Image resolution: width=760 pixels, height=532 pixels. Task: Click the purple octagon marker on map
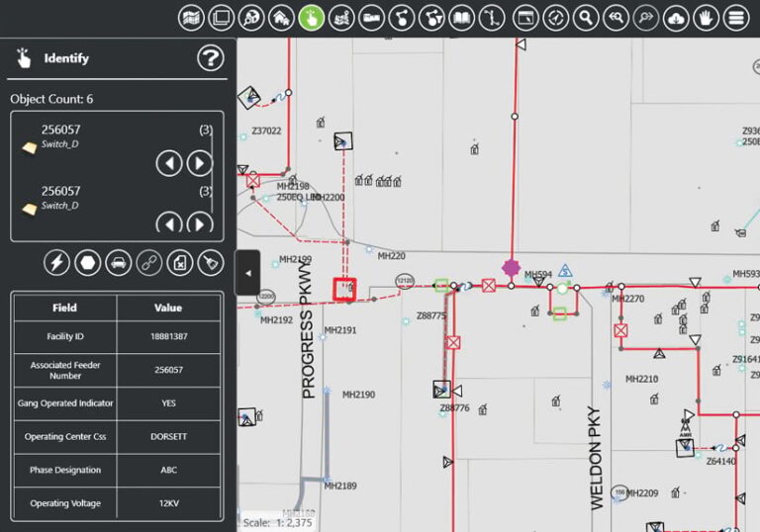click(x=511, y=267)
